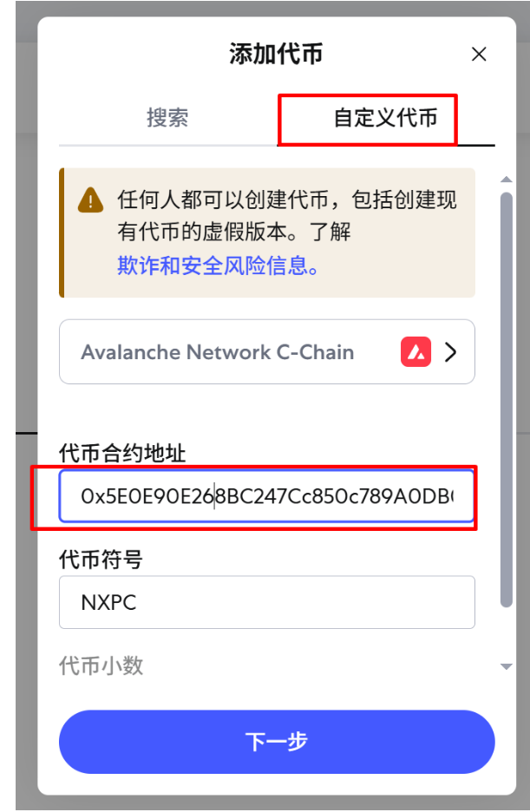Click the orange warning triangle icon

pos(90,200)
